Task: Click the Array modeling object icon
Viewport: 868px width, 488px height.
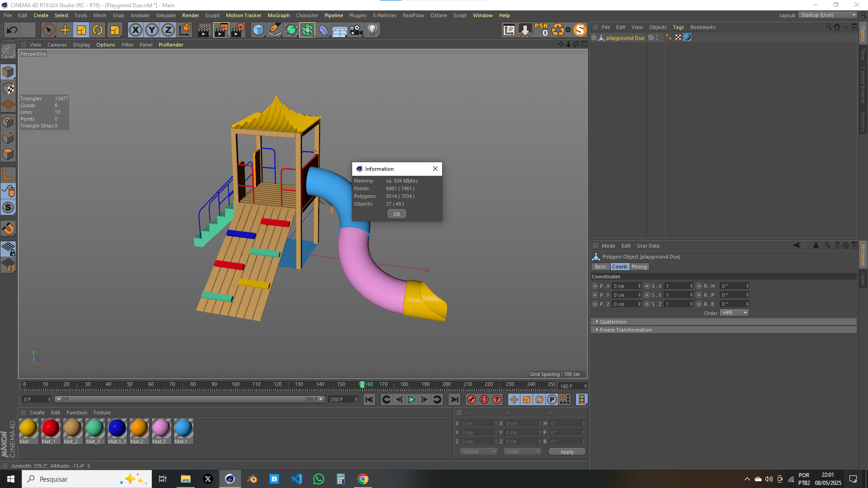Action: point(307,30)
